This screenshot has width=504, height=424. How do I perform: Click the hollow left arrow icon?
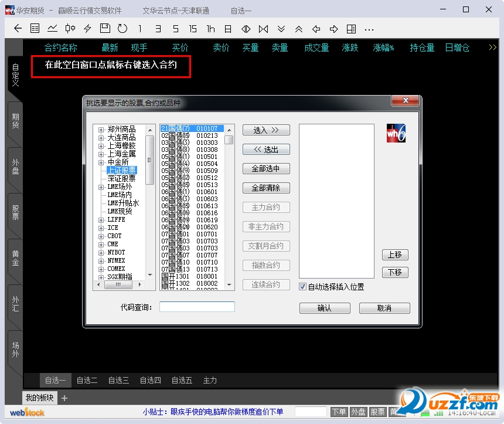pos(316,29)
